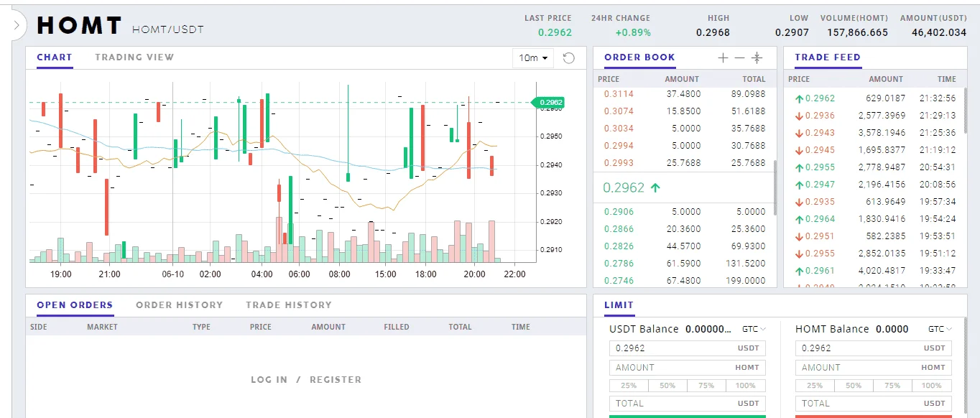980x418 pixels.
Task: Click the Register link
Action: (x=336, y=379)
